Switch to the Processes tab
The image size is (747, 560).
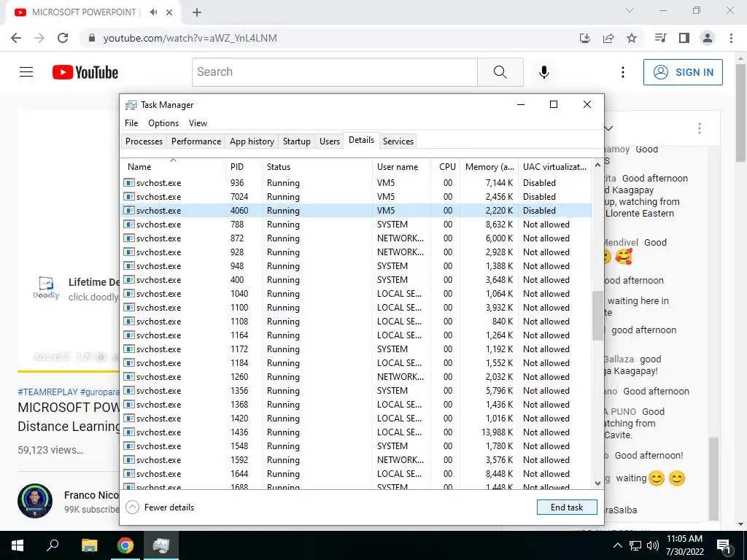click(x=144, y=141)
